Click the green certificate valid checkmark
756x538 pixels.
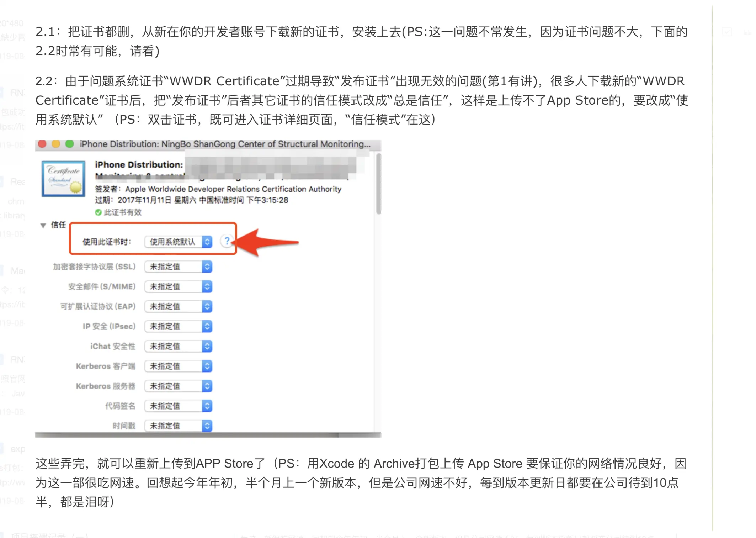[98, 212]
